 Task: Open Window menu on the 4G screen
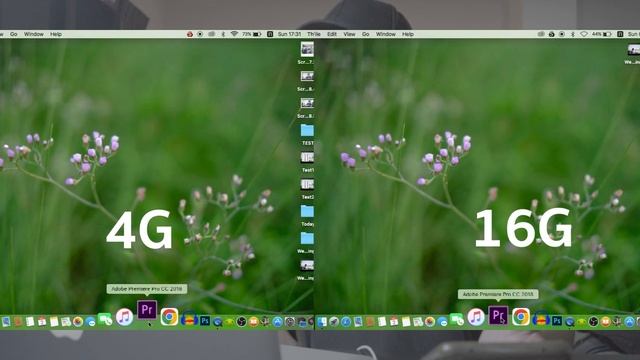(x=33, y=34)
